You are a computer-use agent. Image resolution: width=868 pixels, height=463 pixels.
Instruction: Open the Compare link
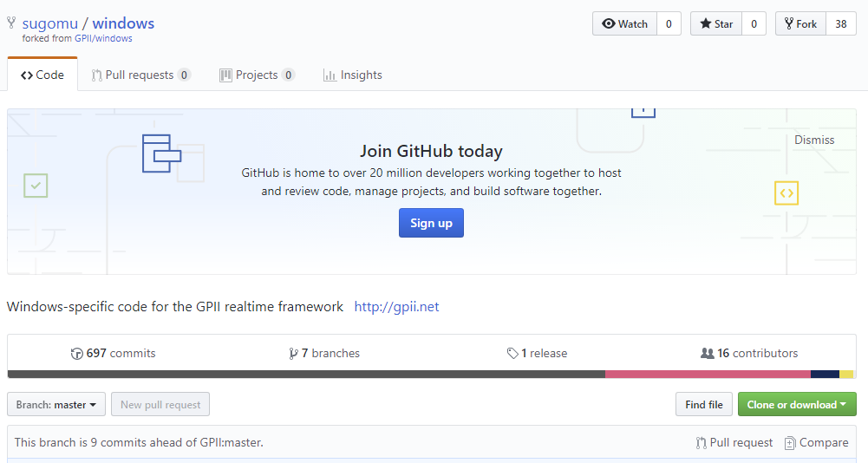click(817, 442)
